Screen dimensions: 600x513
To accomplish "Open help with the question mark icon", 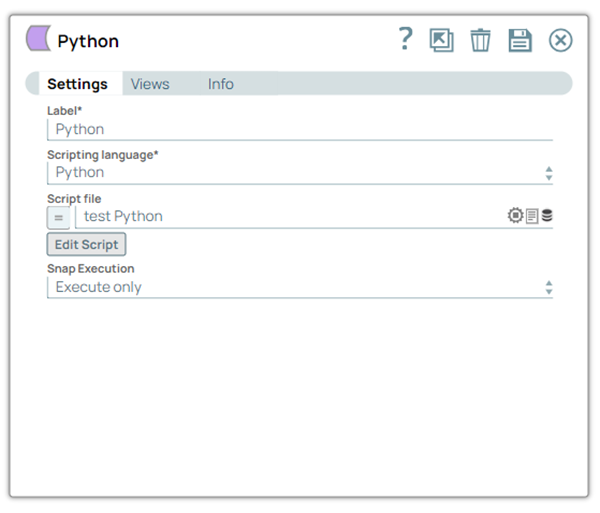I will pos(404,39).
